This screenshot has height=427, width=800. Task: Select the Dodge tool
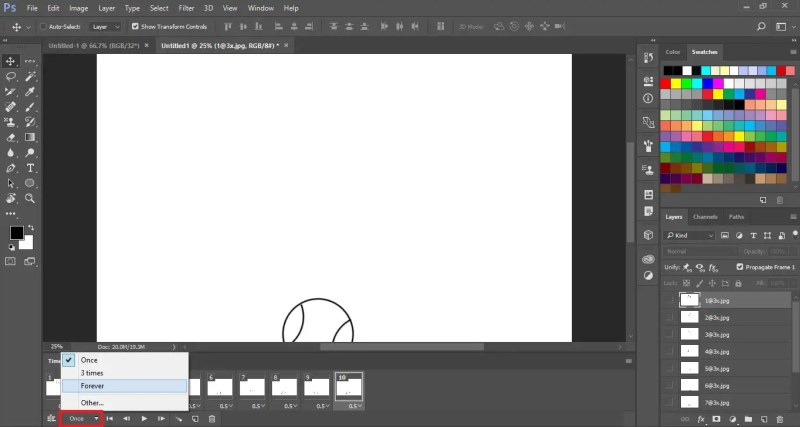(30, 153)
